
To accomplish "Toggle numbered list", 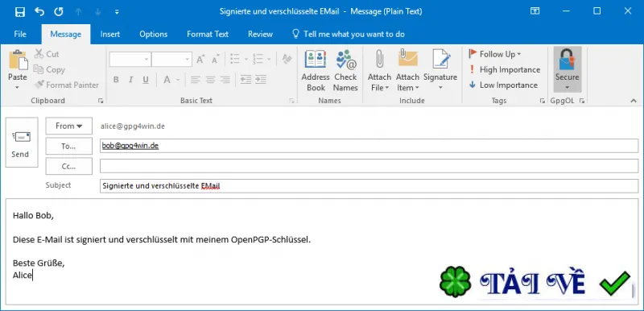I will pos(258,59).
